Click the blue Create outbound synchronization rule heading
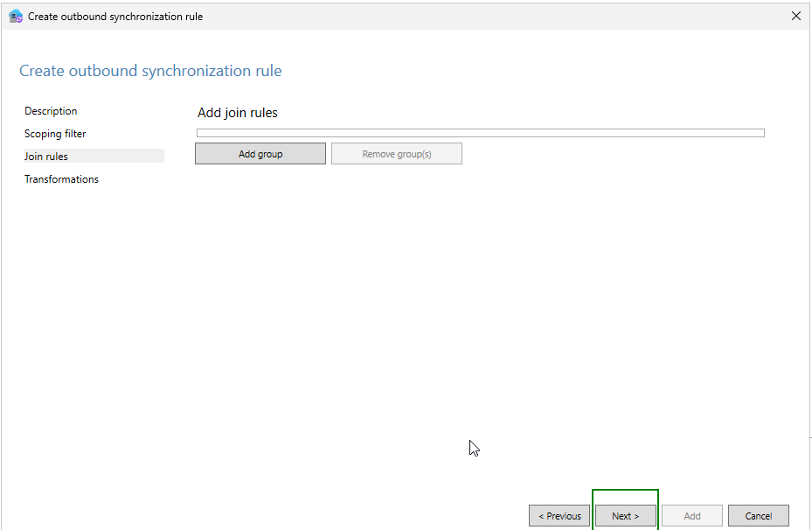812x530 pixels. pyautogui.click(x=150, y=71)
